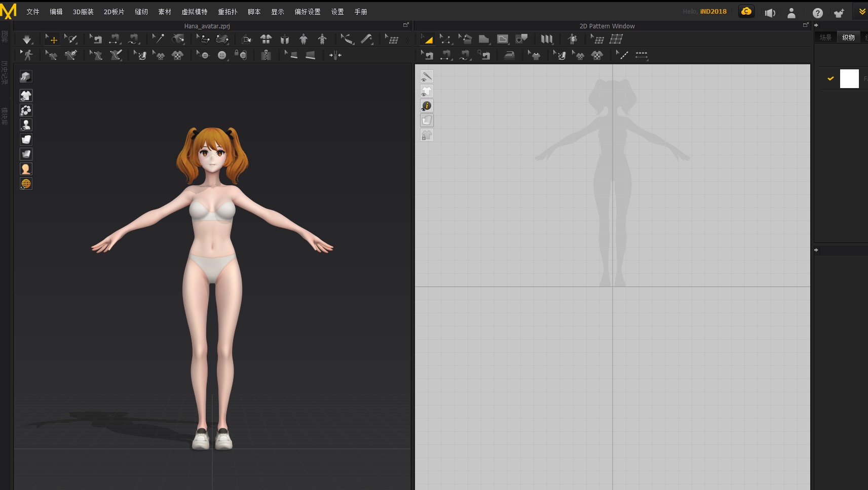The height and width of the screenshot is (490, 868).
Task: Expand the 3D toolbar overflow chevron
Action: click(407, 39)
